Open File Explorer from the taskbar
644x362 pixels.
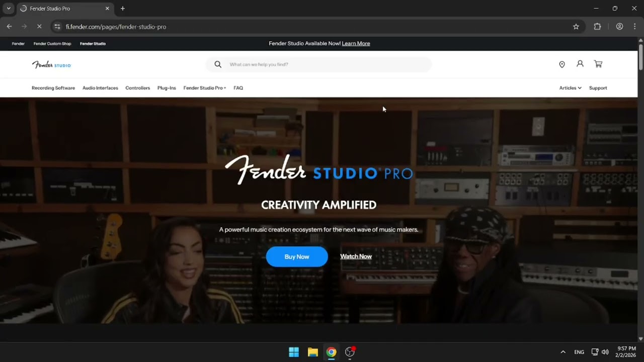coord(313,352)
